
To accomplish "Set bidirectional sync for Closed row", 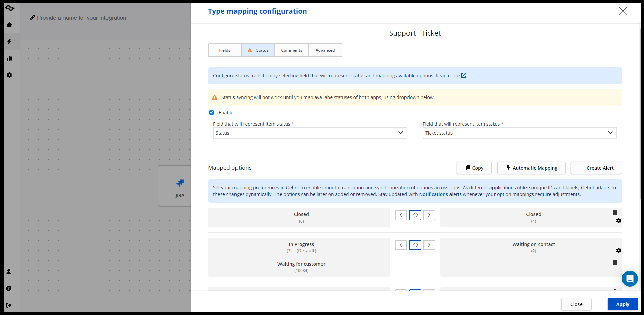I will point(415,215).
